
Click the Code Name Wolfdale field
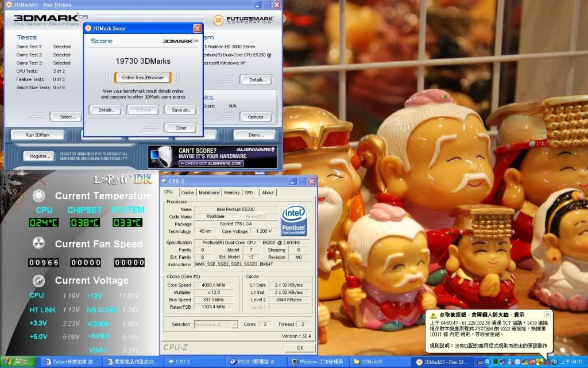pos(216,217)
